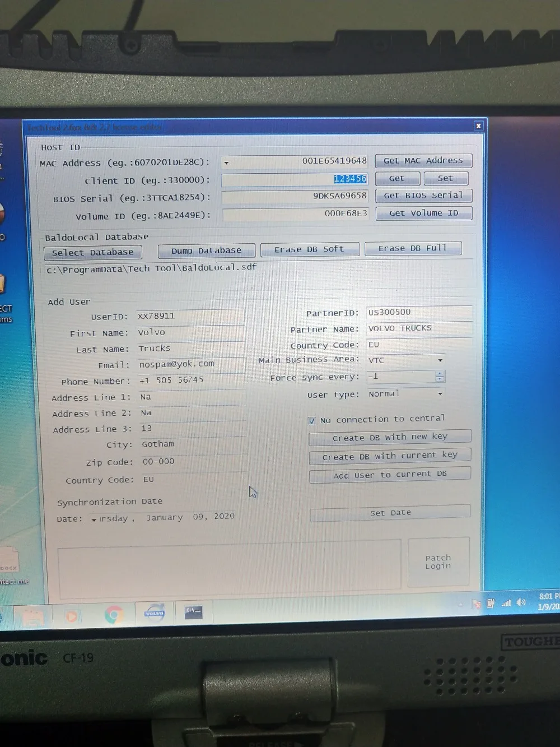
Task: Click the PartnerID field US300500
Action: click(x=419, y=313)
